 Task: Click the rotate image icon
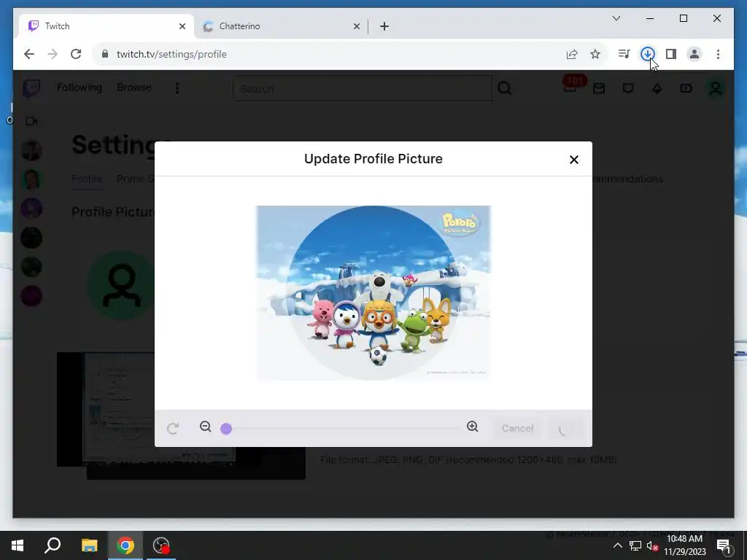173,428
